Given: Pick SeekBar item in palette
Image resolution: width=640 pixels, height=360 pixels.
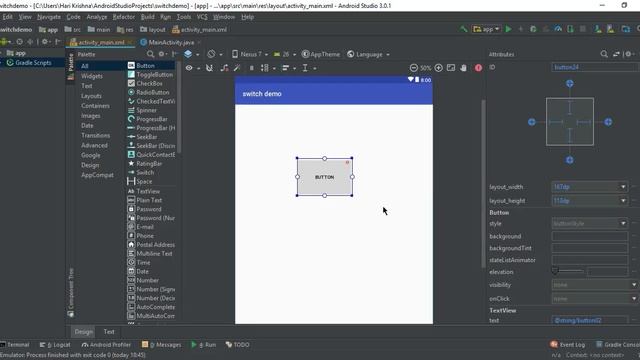Looking at the screenshot, I should pos(151,137).
